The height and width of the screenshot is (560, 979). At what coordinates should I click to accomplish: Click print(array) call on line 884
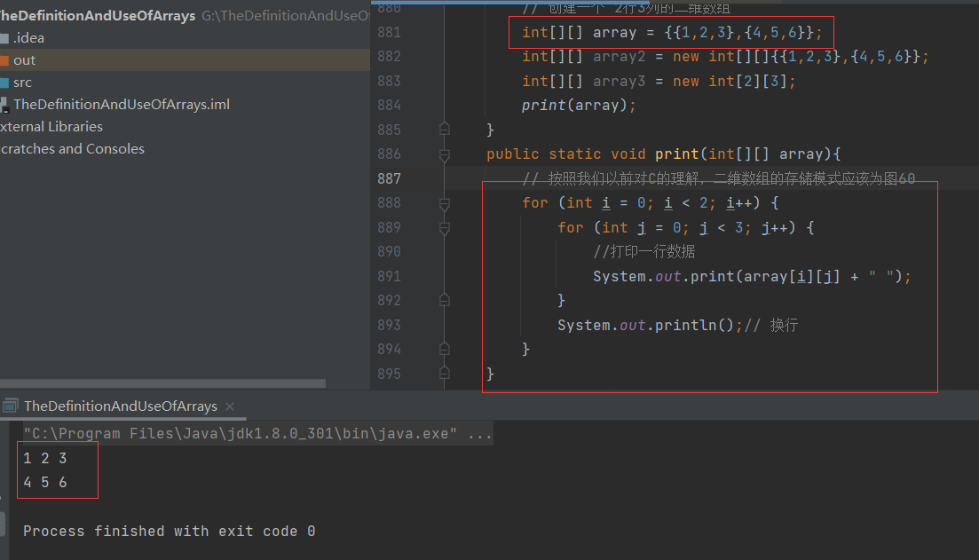coord(579,106)
